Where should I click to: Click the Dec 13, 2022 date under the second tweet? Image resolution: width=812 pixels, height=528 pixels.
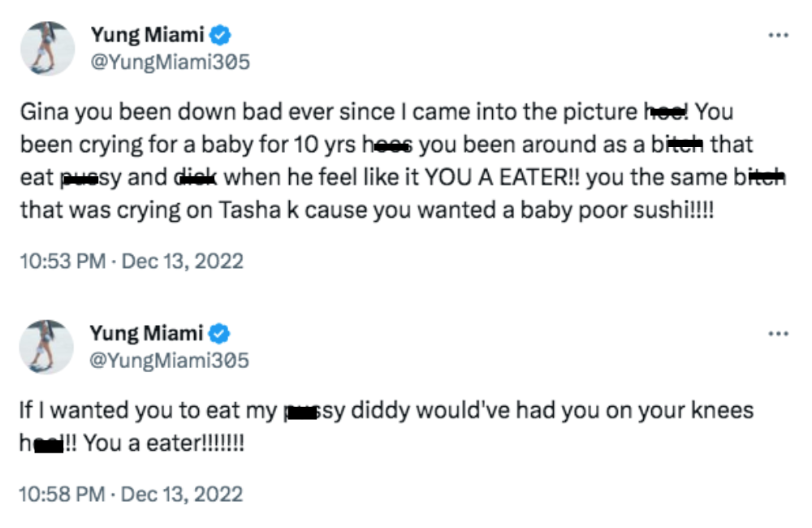(182, 493)
